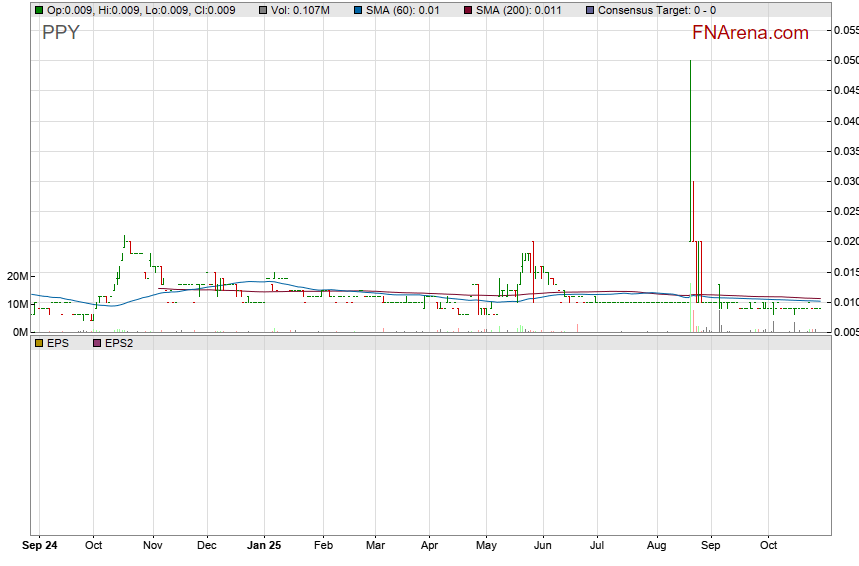
Task: Select the EPS2 legend label
Action: 119,343
